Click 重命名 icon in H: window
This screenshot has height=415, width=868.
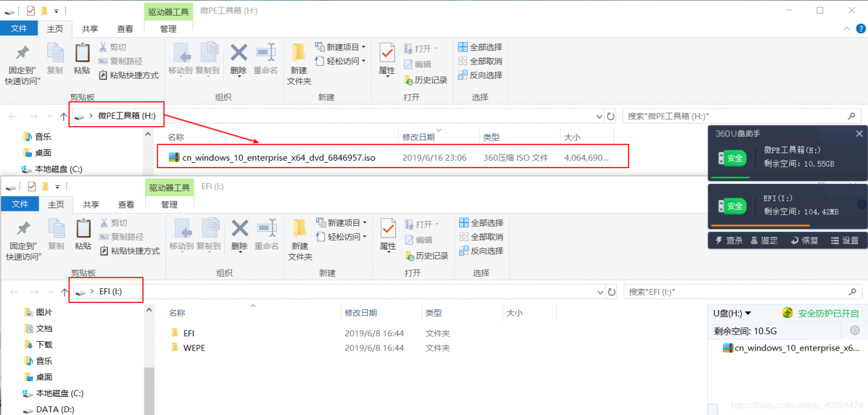click(266, 52)
